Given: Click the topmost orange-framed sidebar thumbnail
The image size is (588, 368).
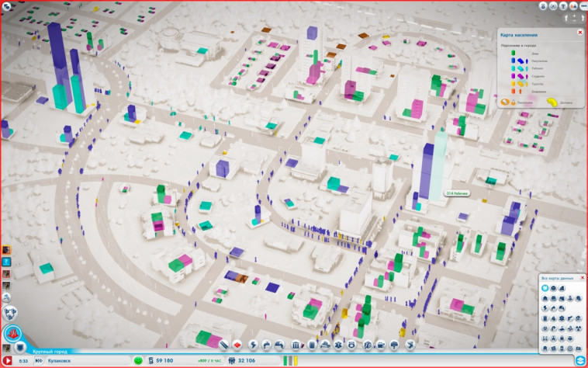Looking at the screenshot, I should tap(6, 250).
